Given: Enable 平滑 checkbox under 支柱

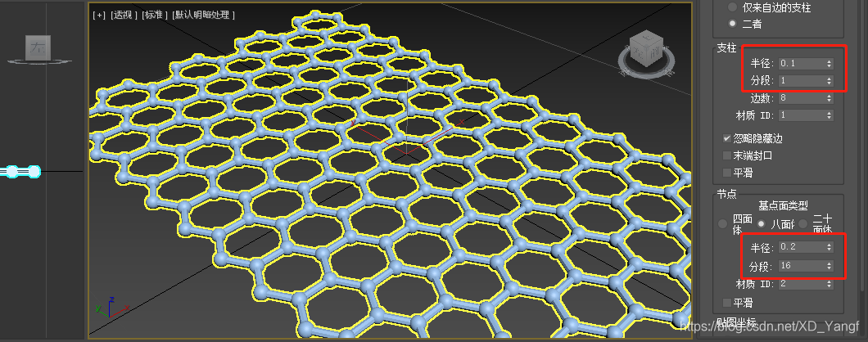Looking at the screenshot, I should (x=727, y=173).
